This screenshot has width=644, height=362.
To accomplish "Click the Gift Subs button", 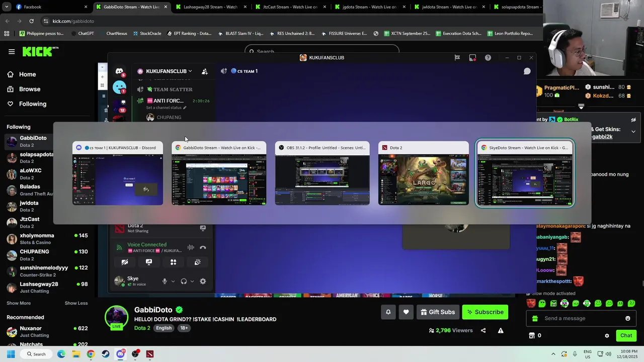I will [437, 312].
